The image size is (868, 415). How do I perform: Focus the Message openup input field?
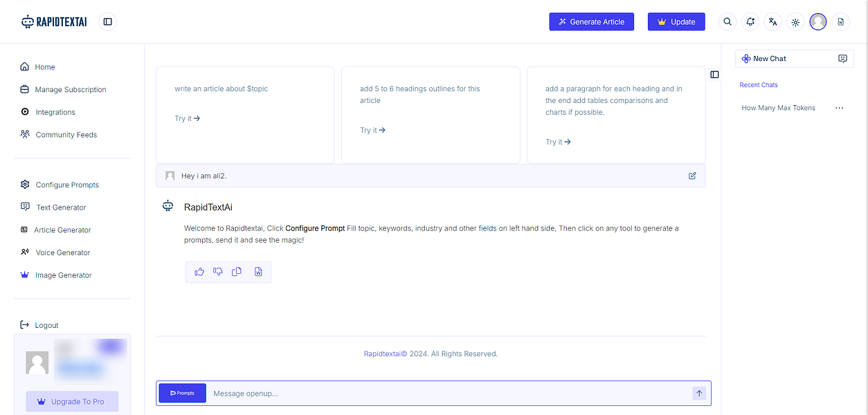pyautogui.click(x=449, y=394)
